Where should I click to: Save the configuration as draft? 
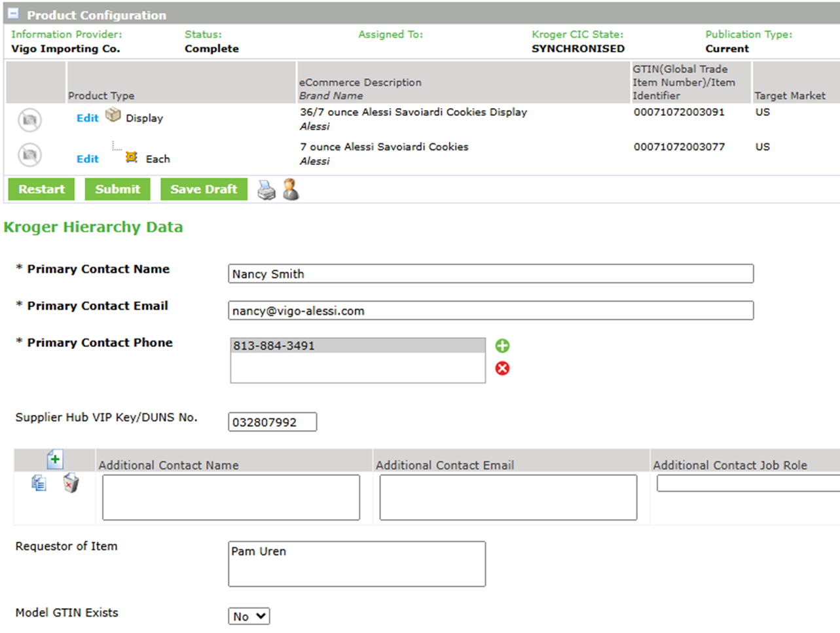click(x=204, y=189)
